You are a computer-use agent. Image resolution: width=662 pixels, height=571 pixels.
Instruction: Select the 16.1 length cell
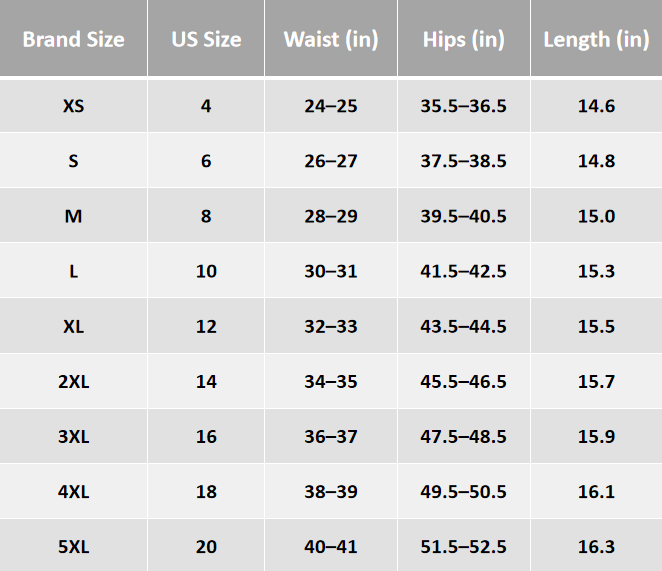(x=596, y=491)
